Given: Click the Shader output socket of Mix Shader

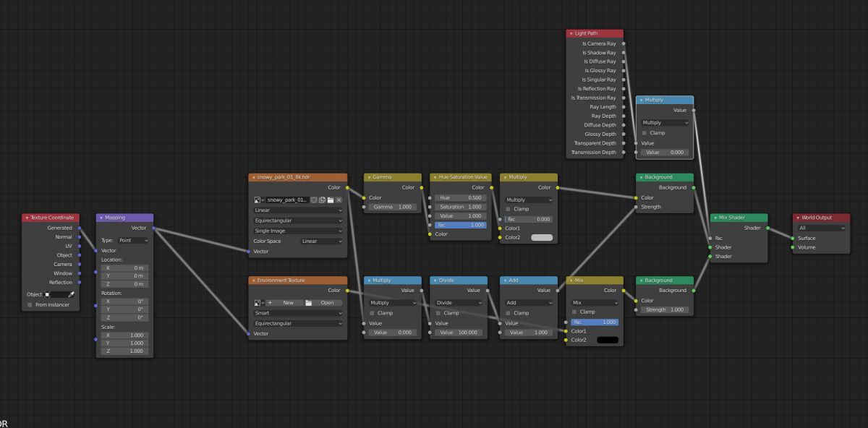Looking at the screenshot, I should click(767, 228).
